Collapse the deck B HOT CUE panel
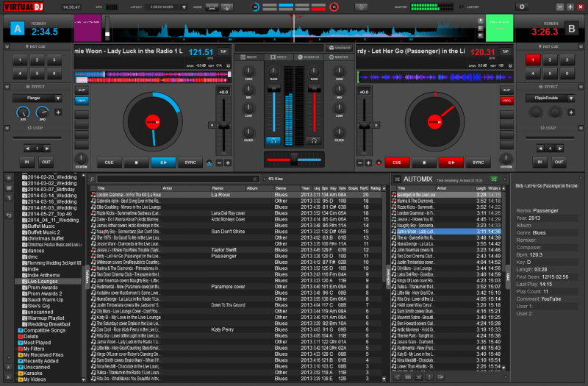Screen dimensions: 588x386 point(581,46)
